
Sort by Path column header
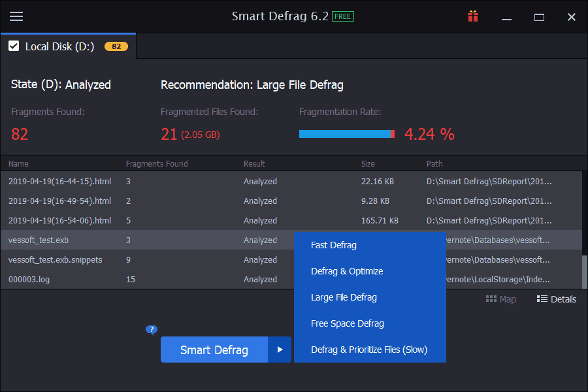434,163
